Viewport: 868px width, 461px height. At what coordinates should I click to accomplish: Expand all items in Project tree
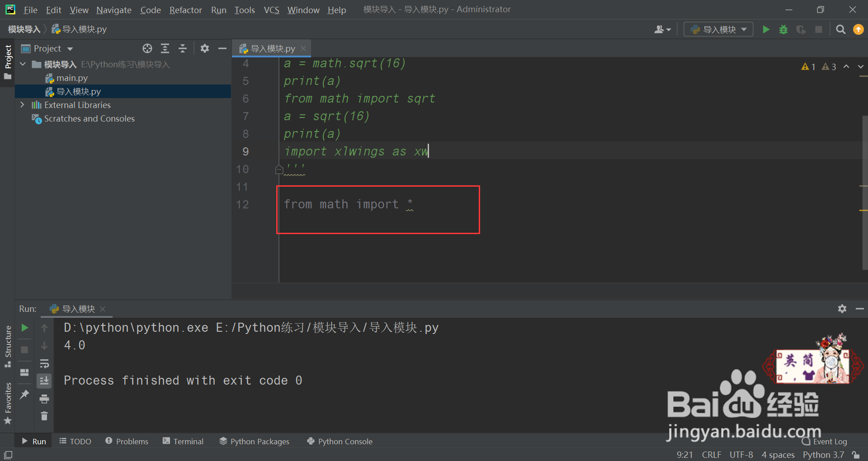click(165, 48)
